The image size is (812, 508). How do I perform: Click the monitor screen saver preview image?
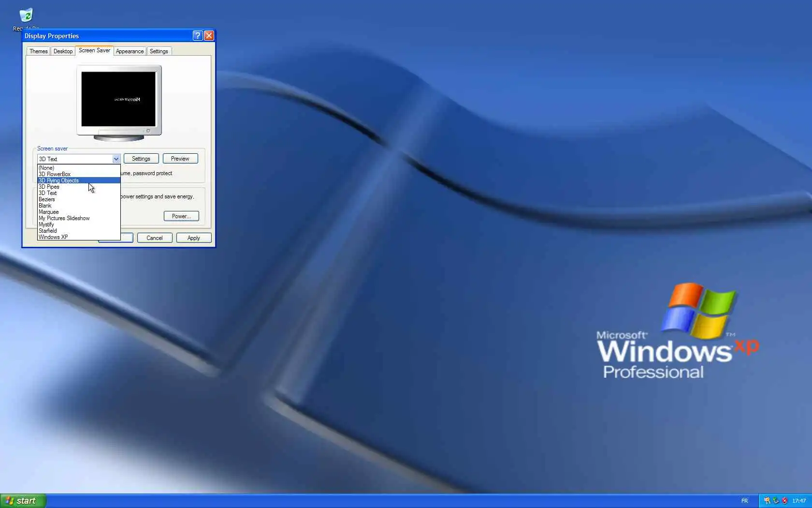(118, 99)
